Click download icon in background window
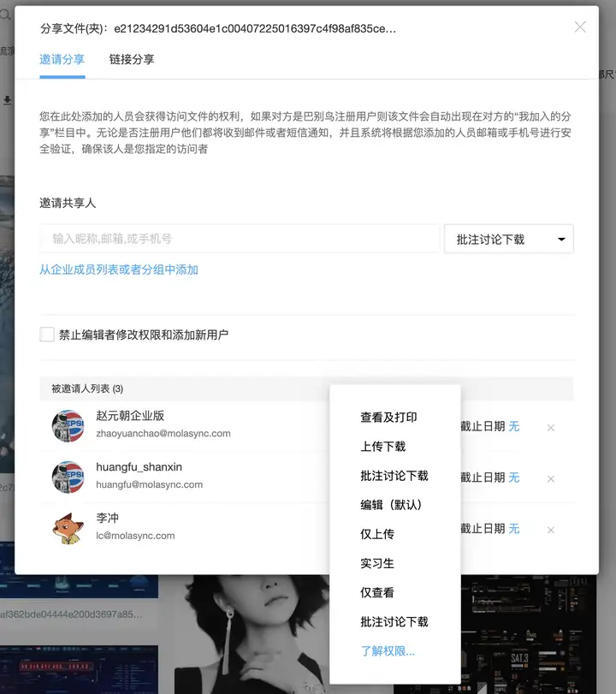This screenshot has height=694, width=616. click(x=7, y=100)
